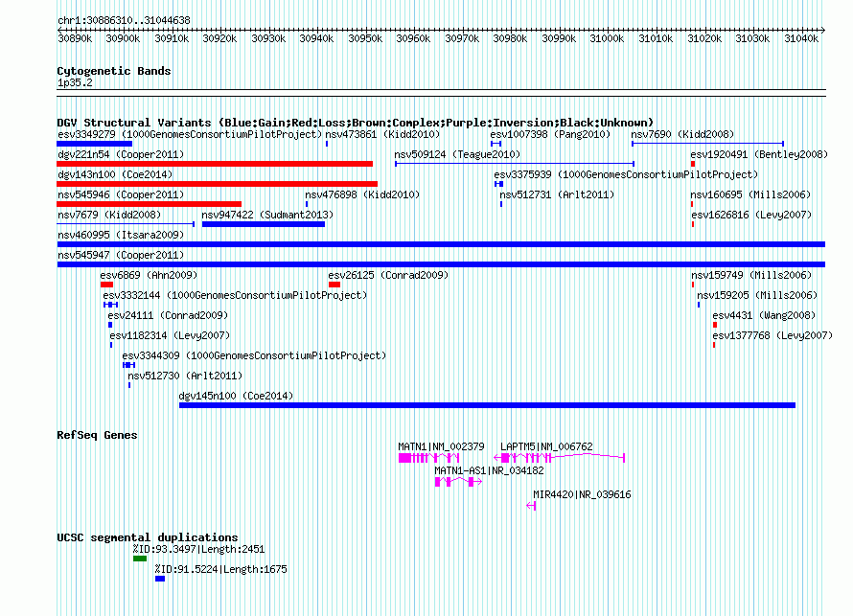Select the nsv476898 (Kidd2010) label
This screenshot has height=616, width=853.
coord(362,194)
